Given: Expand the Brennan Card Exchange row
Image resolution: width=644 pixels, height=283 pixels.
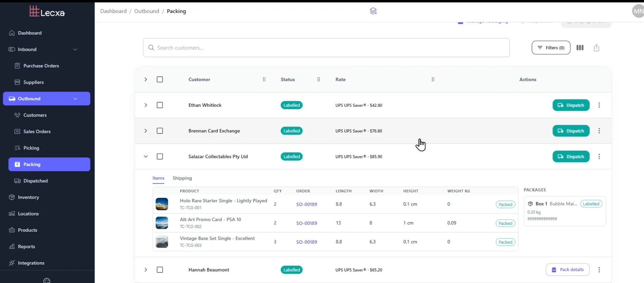Looking at the screenshot, I should (146, 131).
